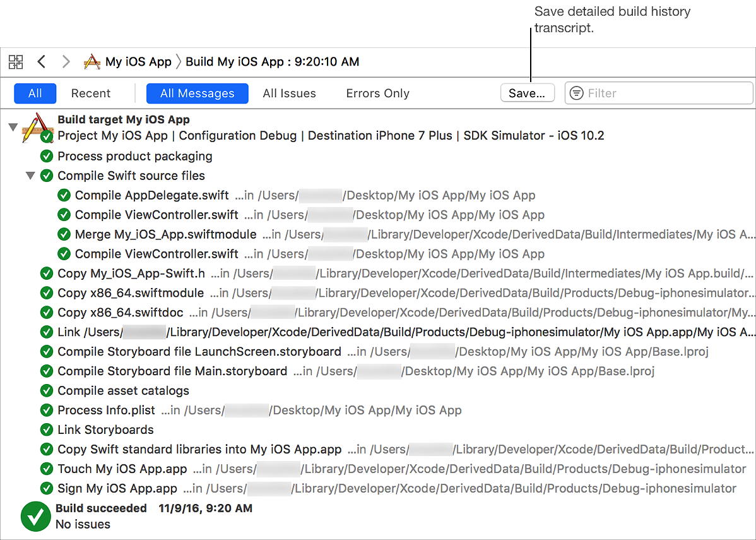Select Build My iOS App 9:20:10 AM breadcrumb
The width and height of the screenshot is (756, 540).
pos(273,62)
